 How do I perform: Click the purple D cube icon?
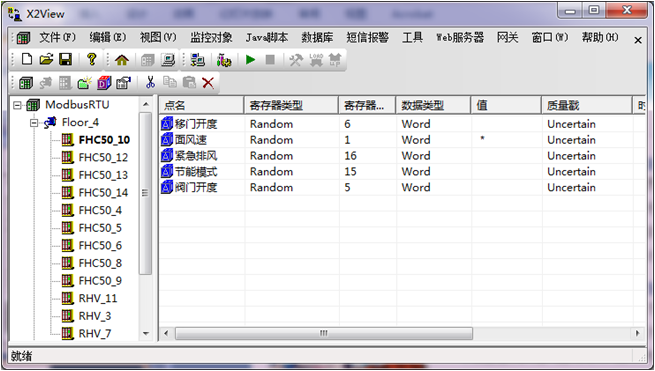coord(104,83)
